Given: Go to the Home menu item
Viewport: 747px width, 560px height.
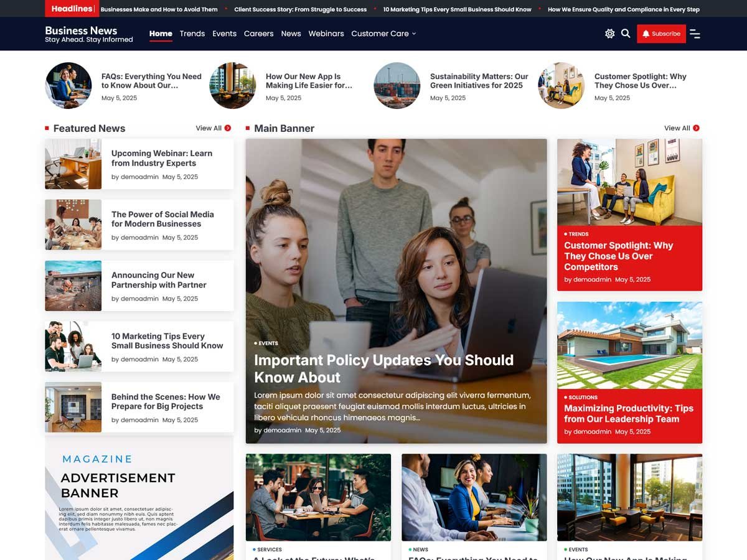Looking at the screenshot, I should point(161,34).
